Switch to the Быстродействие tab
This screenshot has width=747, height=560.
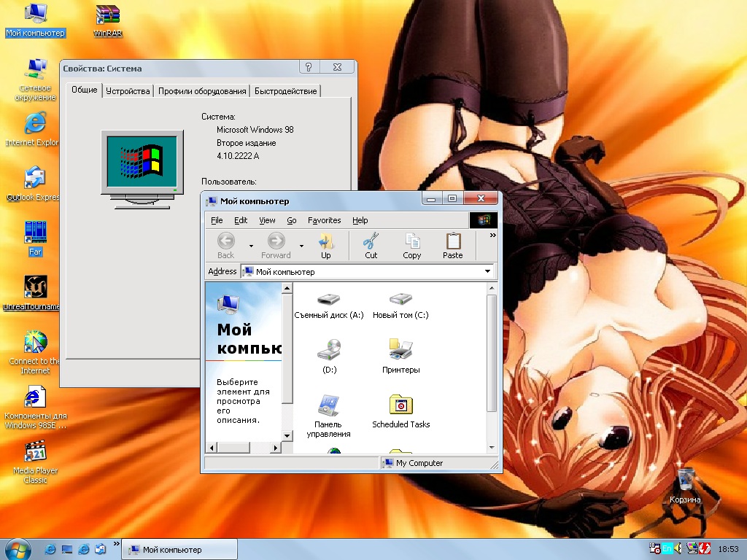click(286, 91)
